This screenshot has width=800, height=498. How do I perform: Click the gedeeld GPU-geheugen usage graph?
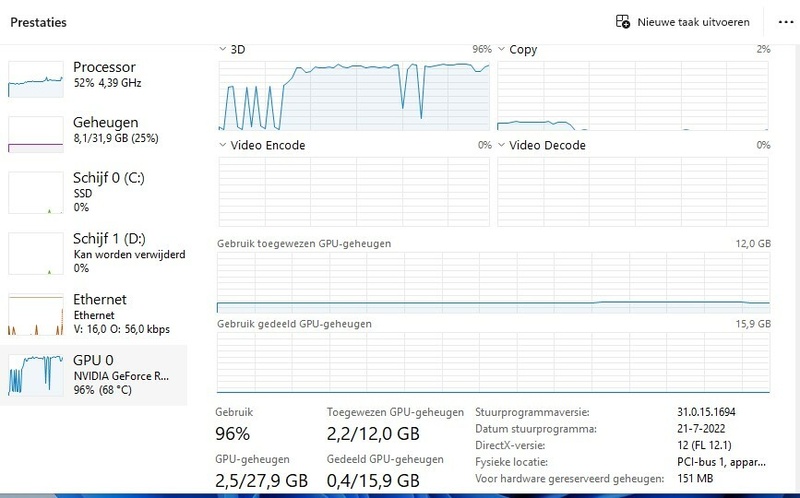click(493, 363)
